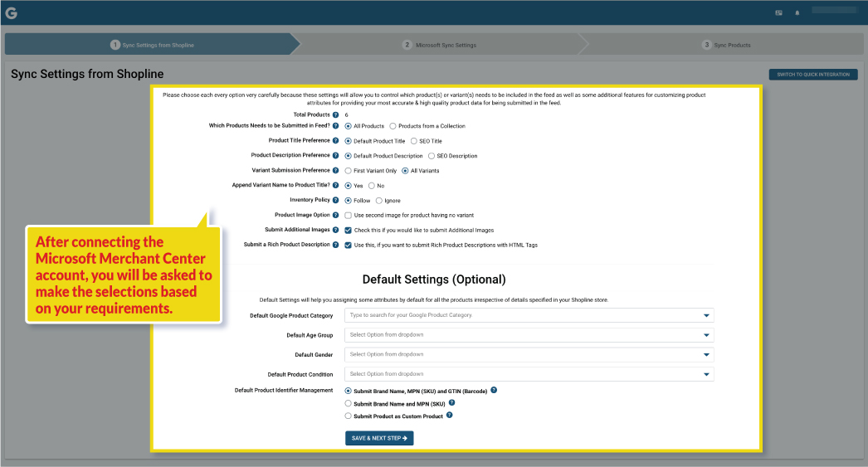Show help icon for Inventory Policy
Viewport: 868px width, 467px height.
[x=335, y=200]
